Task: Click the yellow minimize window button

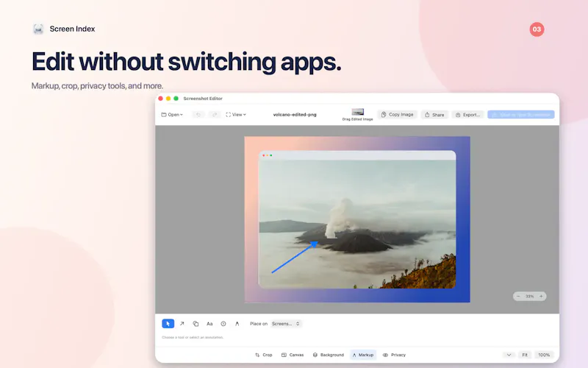Action: (168, 99)
